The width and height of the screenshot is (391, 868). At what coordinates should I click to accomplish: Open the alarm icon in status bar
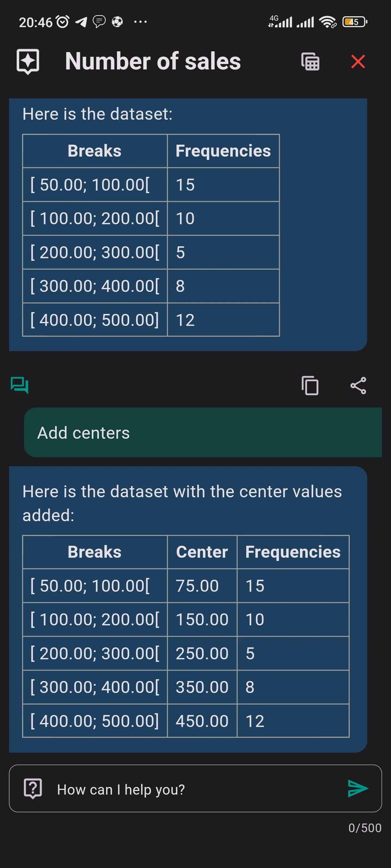[63, 22]
